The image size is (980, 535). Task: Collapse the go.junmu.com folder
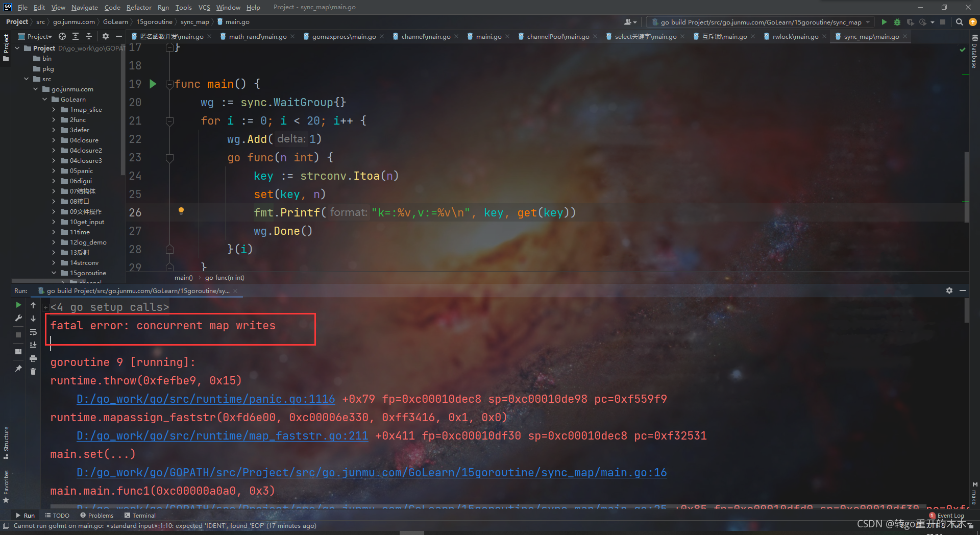click(x=35, y=89)
